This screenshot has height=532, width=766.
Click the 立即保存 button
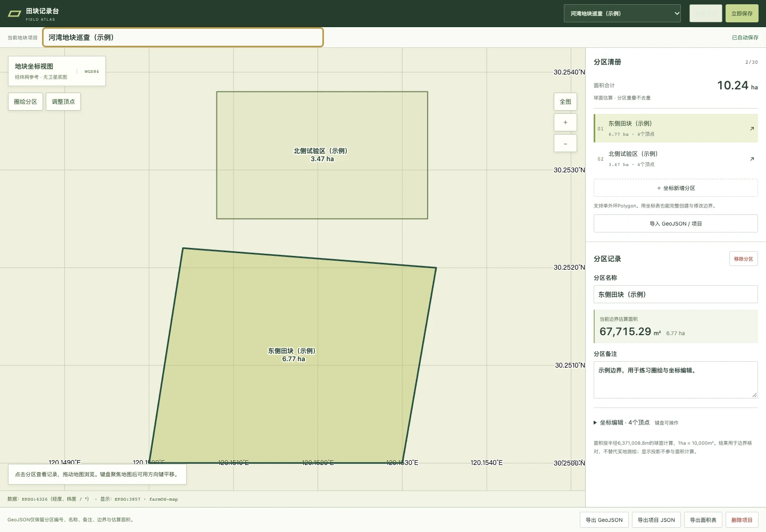[742, 13]
